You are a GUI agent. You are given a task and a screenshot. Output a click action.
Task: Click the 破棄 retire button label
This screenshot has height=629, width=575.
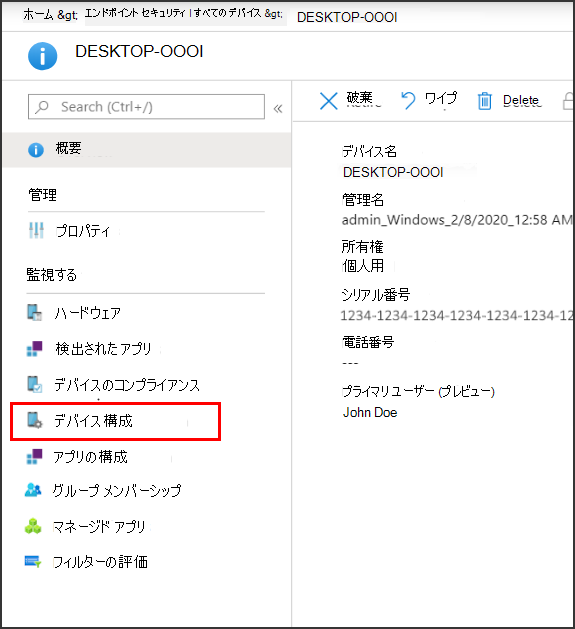[360, 98]
